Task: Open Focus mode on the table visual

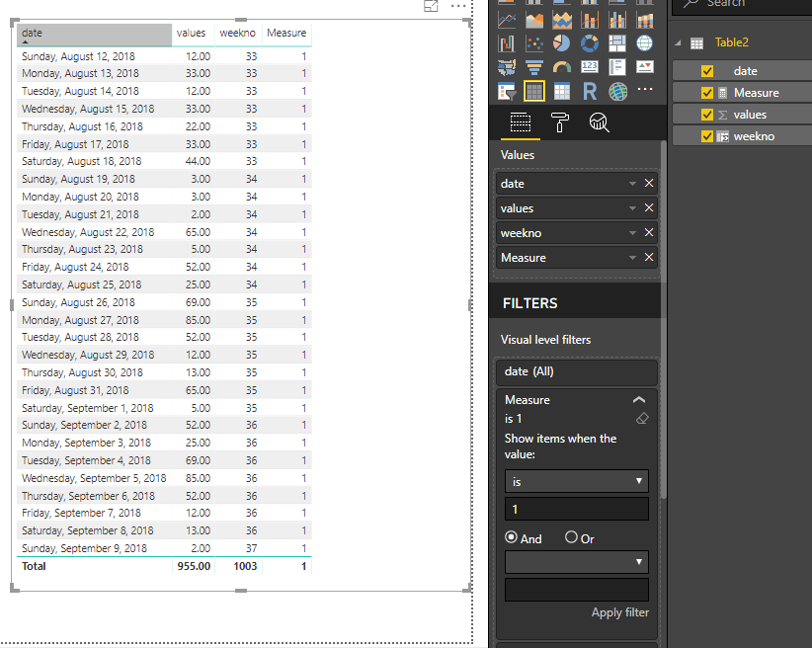Action: coord(431,6)
